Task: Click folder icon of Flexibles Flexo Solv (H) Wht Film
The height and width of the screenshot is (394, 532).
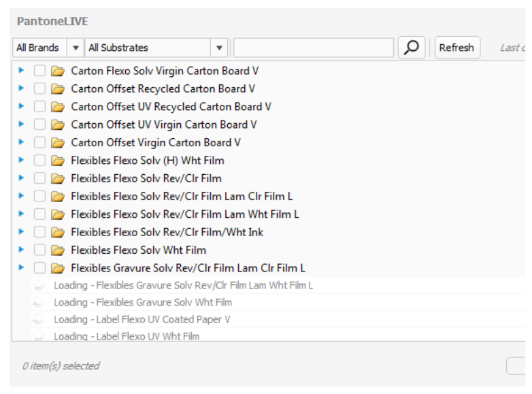Action: pos(58,161)
